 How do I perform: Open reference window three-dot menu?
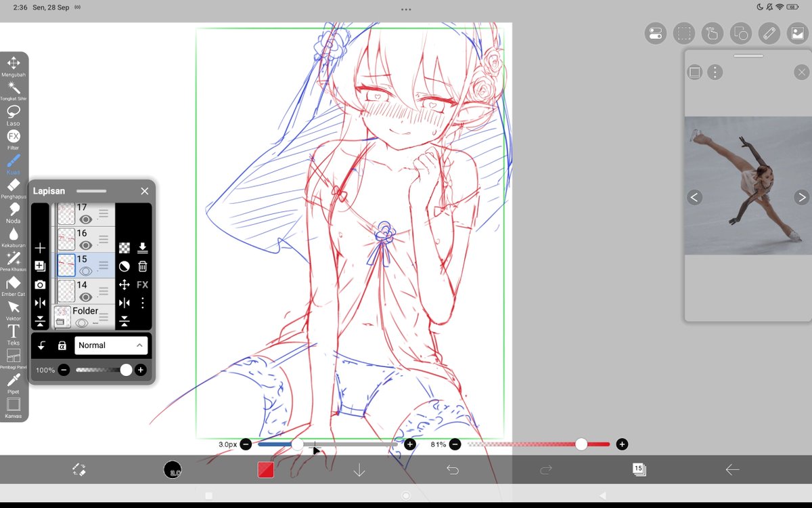(715, 72)
